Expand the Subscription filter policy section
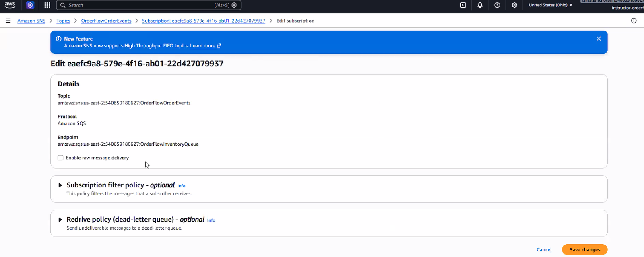Image resolution: width=644 pixels, height=257 pixels. (60, 185)
